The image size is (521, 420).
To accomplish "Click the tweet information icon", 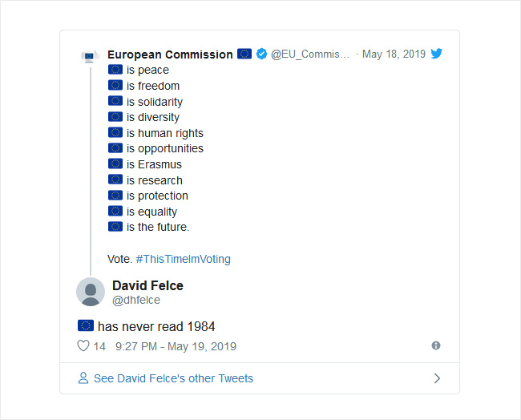I will tap(436, 345).
